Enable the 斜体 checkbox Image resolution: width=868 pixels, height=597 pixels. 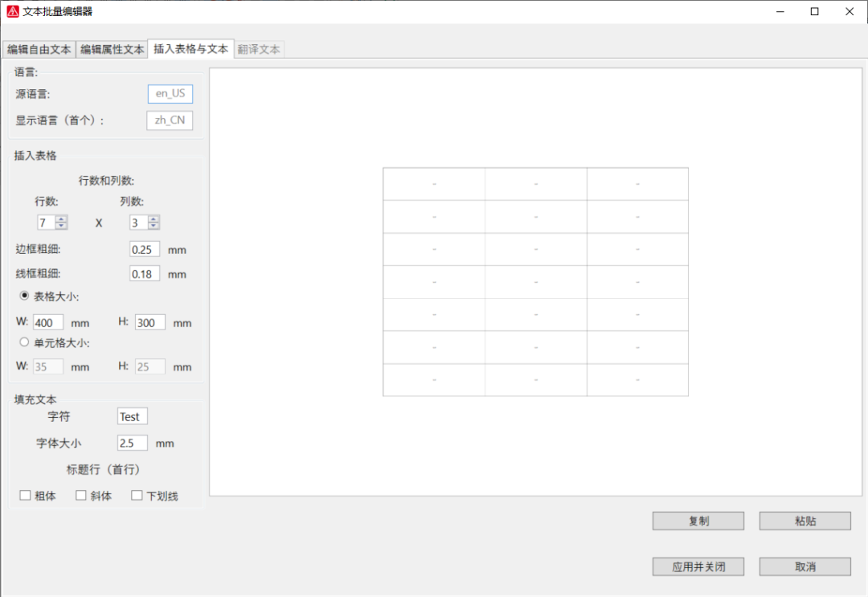point(81,495)
